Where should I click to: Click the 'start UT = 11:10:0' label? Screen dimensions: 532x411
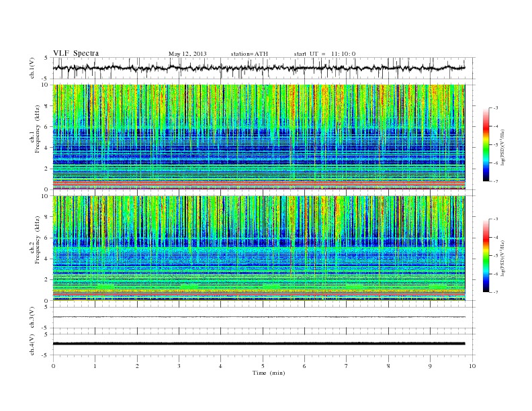click(324, 54)
